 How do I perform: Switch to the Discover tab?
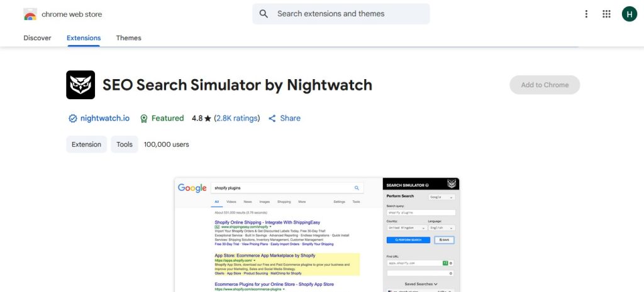point(37,38)
